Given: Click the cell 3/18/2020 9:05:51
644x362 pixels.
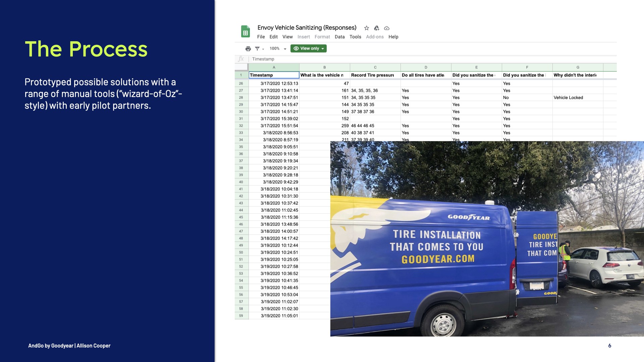Looking at the screenshot, I should click(274, 147).
